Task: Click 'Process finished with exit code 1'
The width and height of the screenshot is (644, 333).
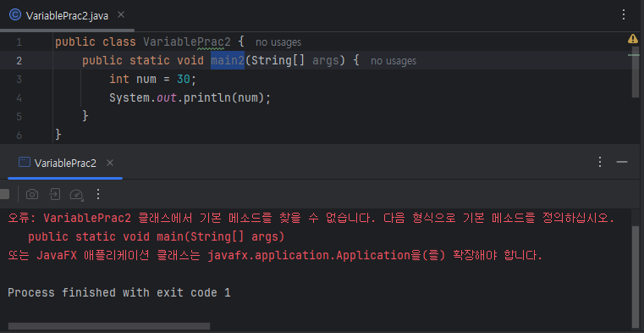Action: (x=119, y=292)
